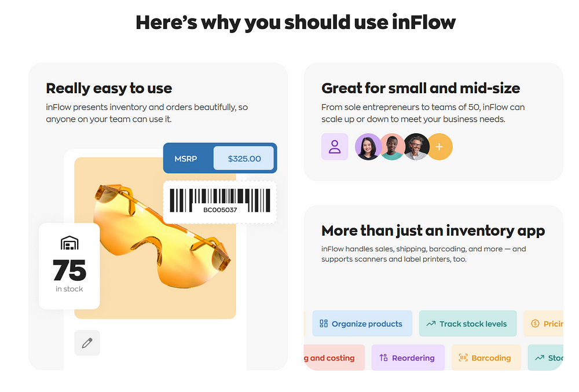The height and width of the screenshot is (392, 579).
Task: Click the dollar coin Pricing icon
Action: point(535,324)
